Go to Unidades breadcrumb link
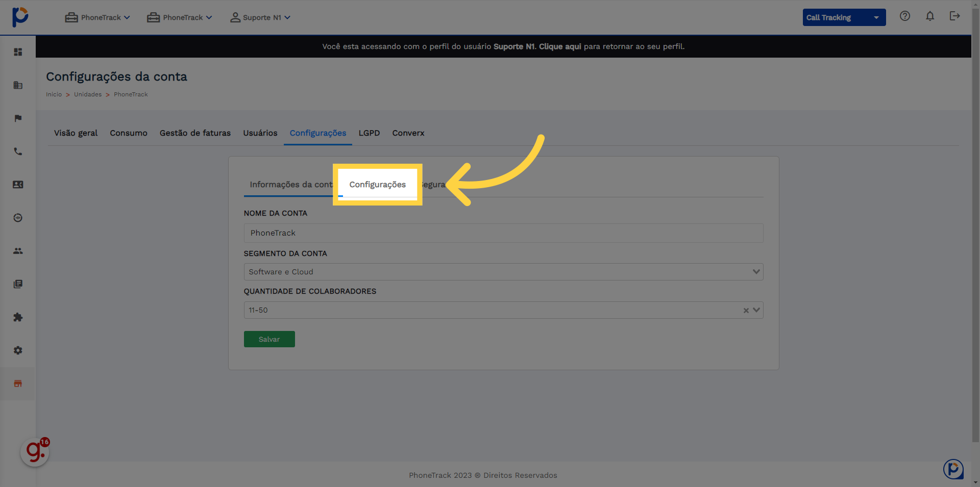The width and height of the screenshot is (980, 487). pyautogui.click(x=88, y=94)
